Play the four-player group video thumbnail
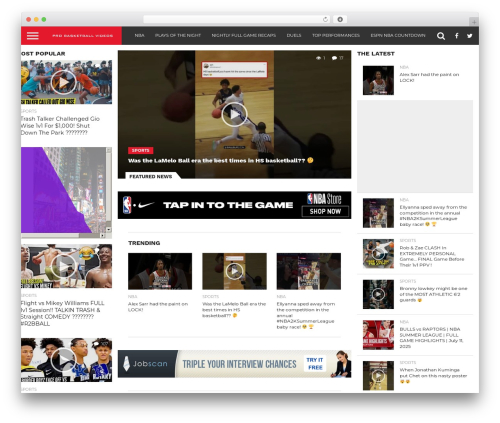Viewport: 500px width, 423px height. (63, 360)
